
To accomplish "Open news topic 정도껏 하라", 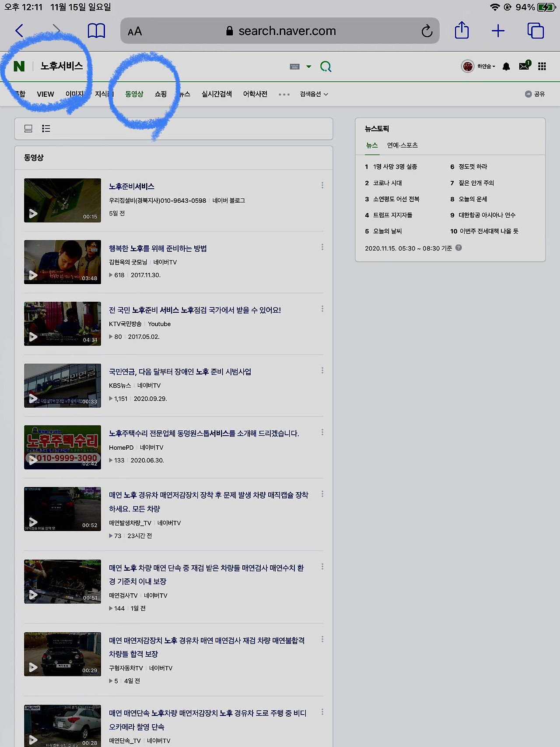I will pyautogui.click(x=473, y=167).
